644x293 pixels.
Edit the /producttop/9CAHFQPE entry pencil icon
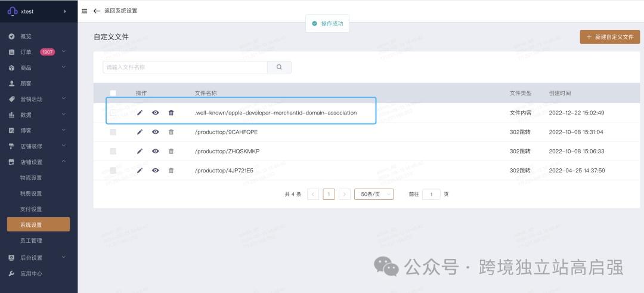click(x=140, y=132)
